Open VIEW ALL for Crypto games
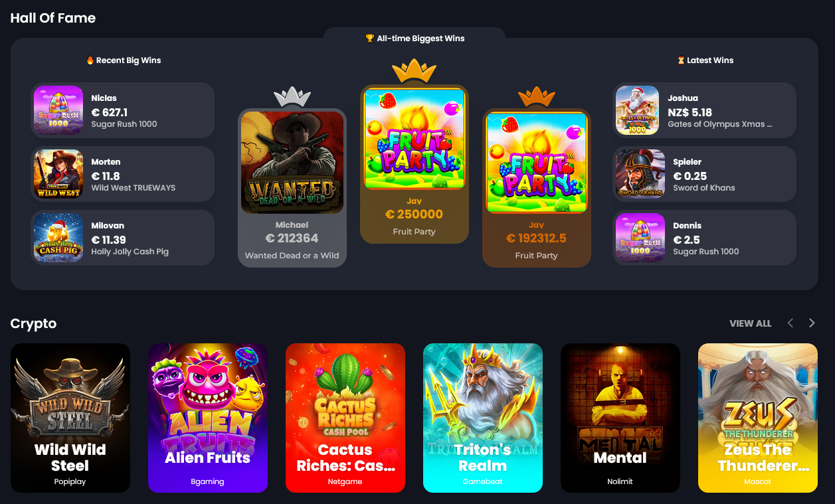 751,323
